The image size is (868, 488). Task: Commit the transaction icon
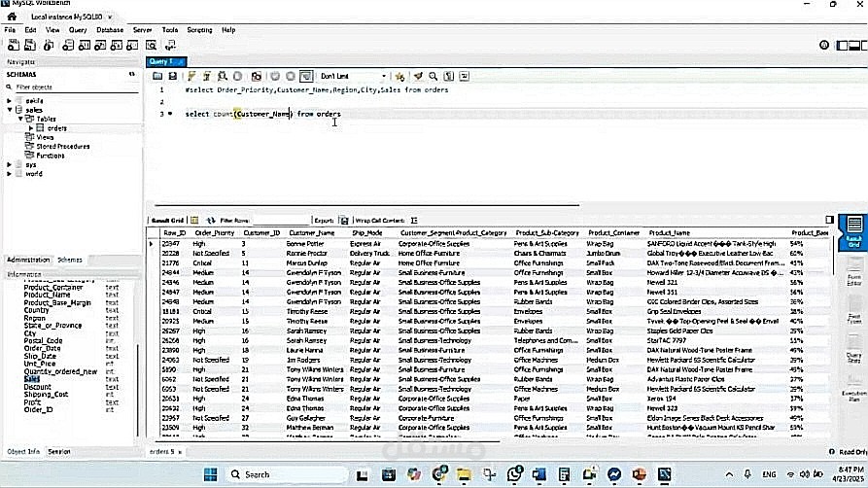[x=275, y=76]
